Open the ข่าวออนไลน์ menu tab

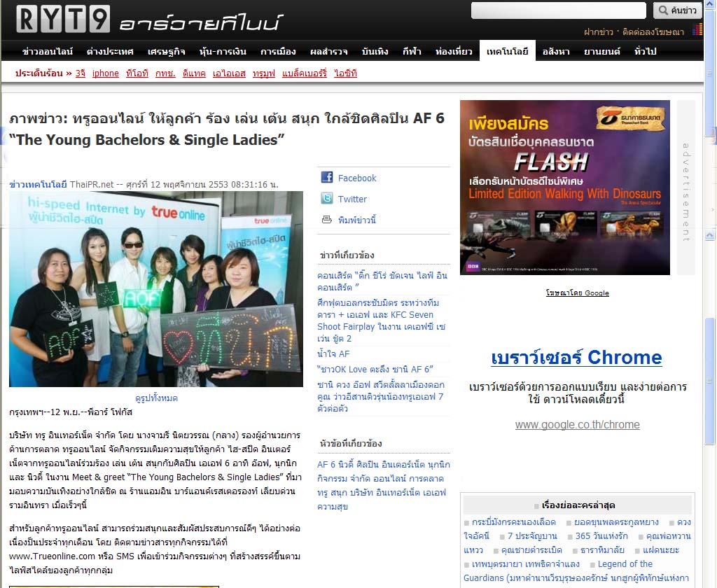48,51
